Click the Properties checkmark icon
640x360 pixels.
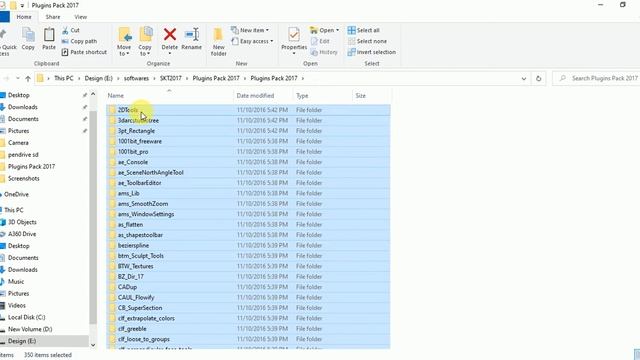[x=294, y=35]
